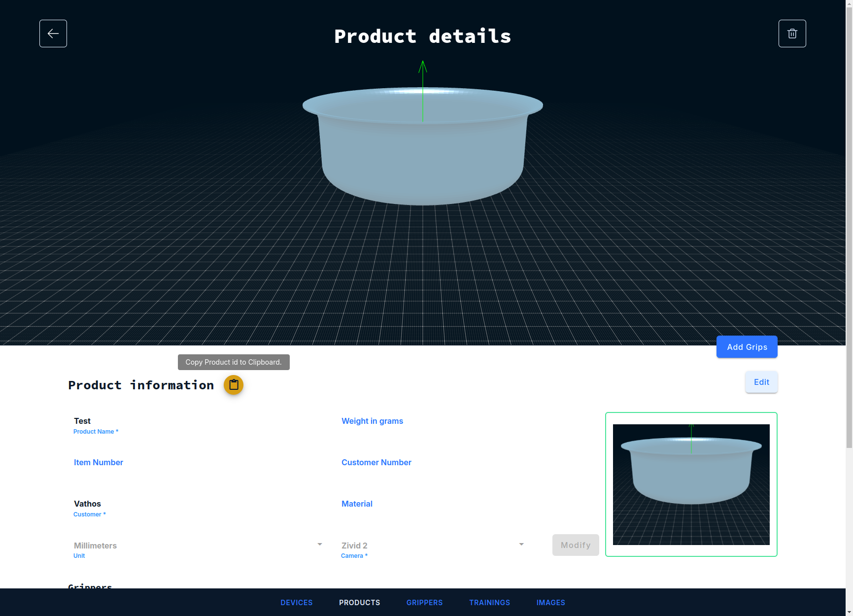This screenshot has width=853, height=616.
Task: Open the Trainings tab
Action: 489,603
